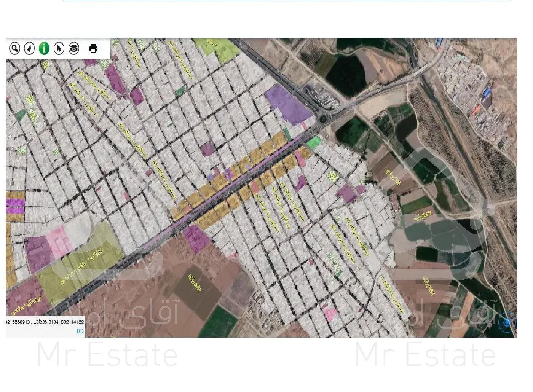Select the purple parcel south of the main road
Viewport: 533px width, 392px height.
pos(197,239)
